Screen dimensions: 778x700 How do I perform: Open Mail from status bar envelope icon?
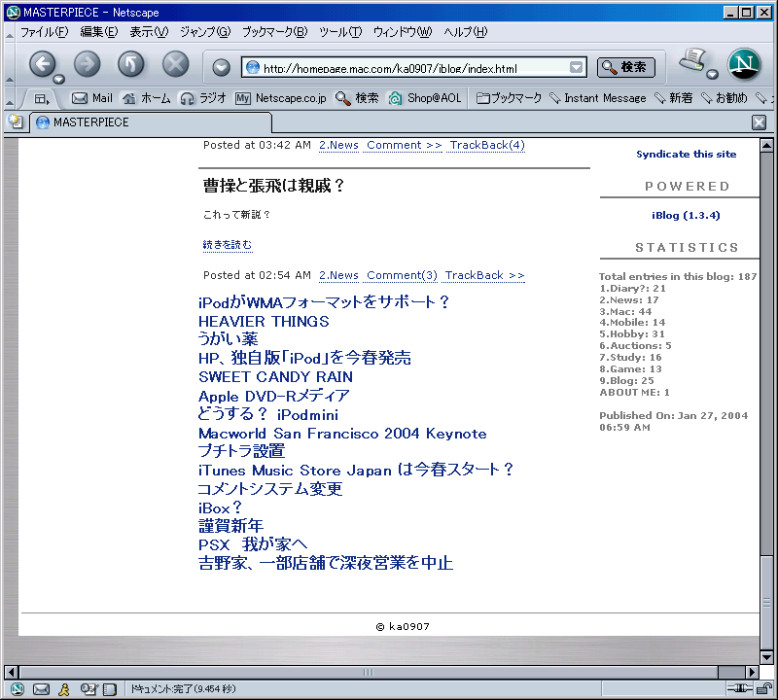(41, 689)
